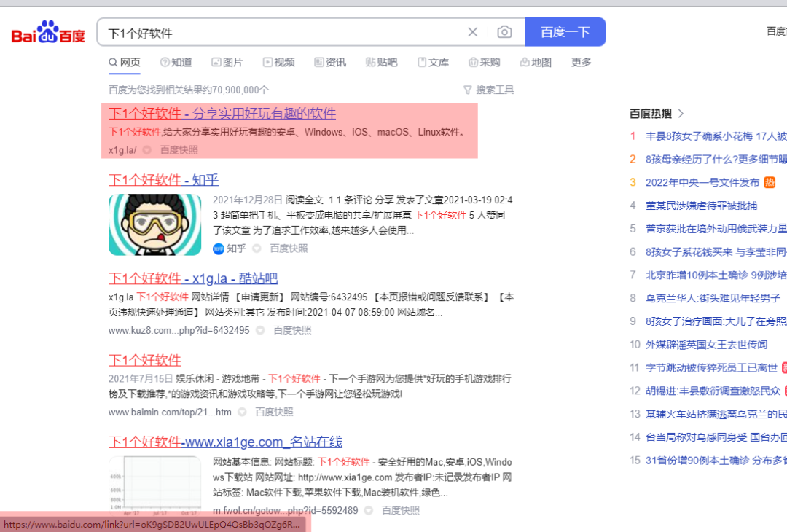
Task: Click the www.kuz8.com URL
Action: pyautogui.click(x=179, y=330)
